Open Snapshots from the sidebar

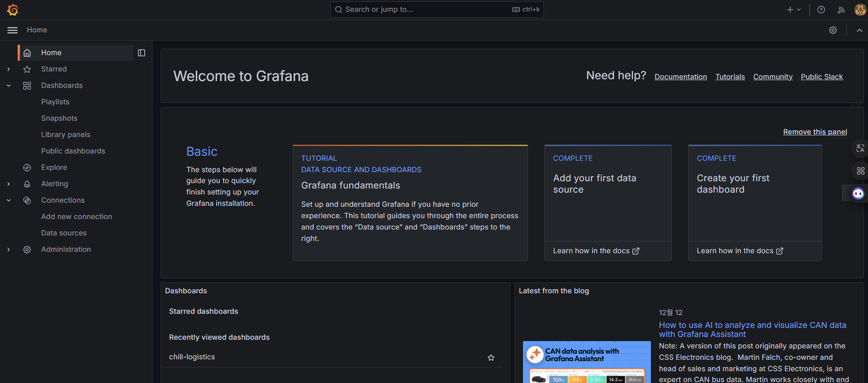[x=59, y=118]
